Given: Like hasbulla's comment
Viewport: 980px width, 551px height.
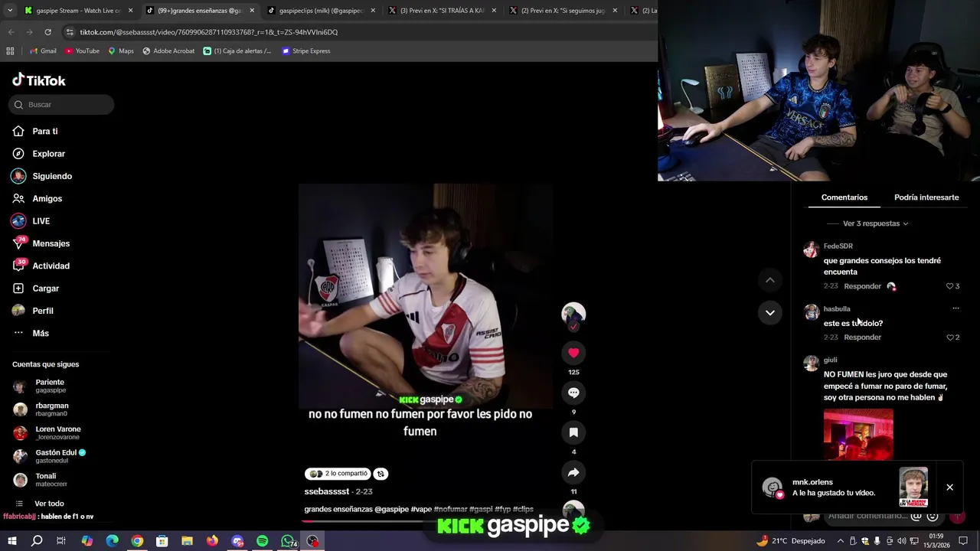Looking at the screenshot, I should pyautogui.click(x=950, y=337).
